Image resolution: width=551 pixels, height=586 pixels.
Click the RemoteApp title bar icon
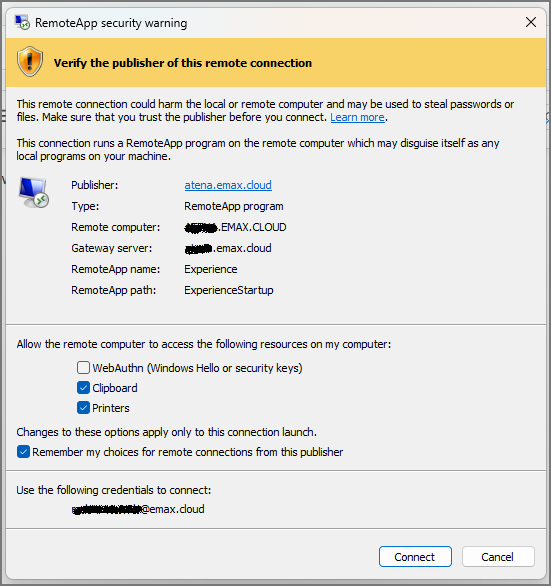(22, 22)
